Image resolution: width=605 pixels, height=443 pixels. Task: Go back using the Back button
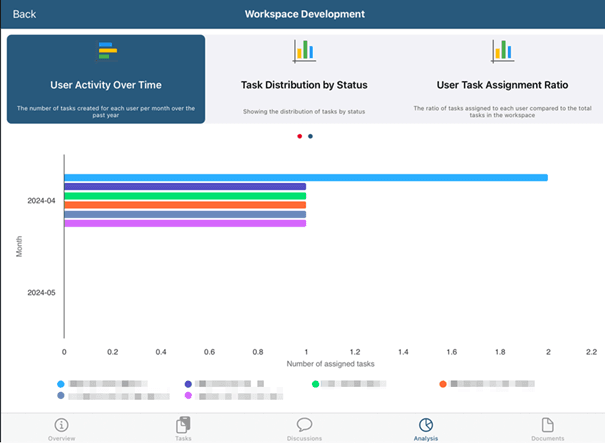[x=24, y=14]
